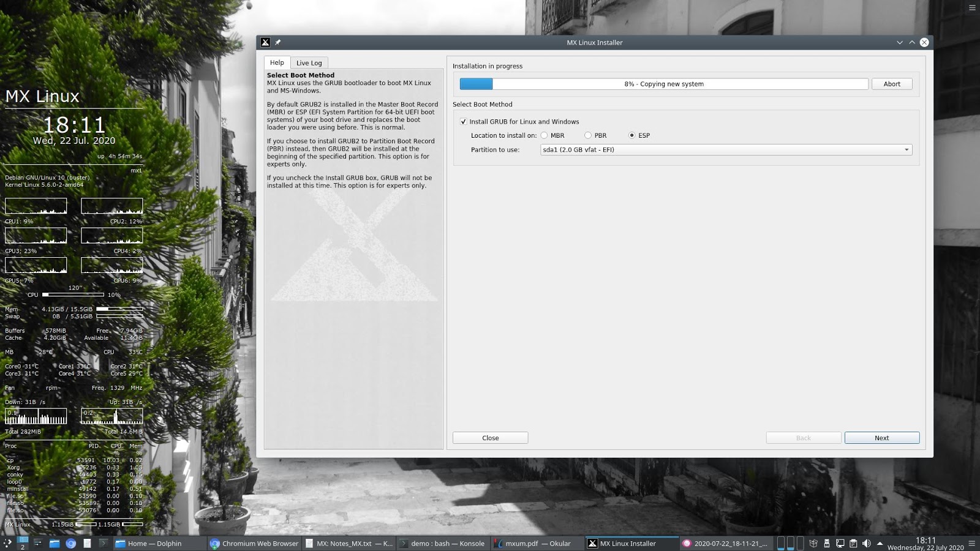Launch Chromium from quick-launch icon
The height and width of the screenshot is (551, 980).
[x=70, y=543]
